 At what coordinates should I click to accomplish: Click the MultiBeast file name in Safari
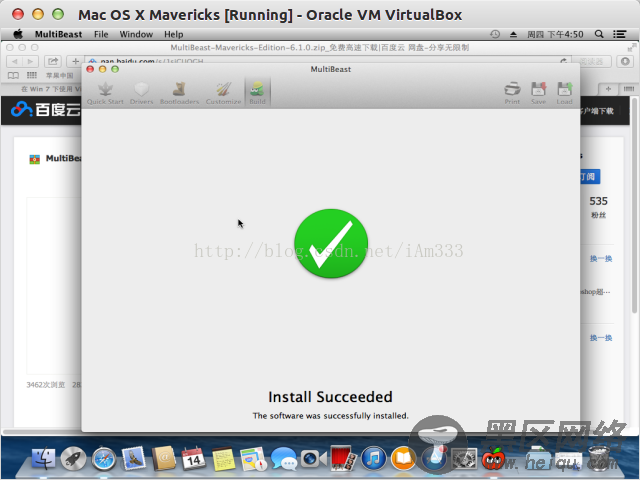click(63, 158)
